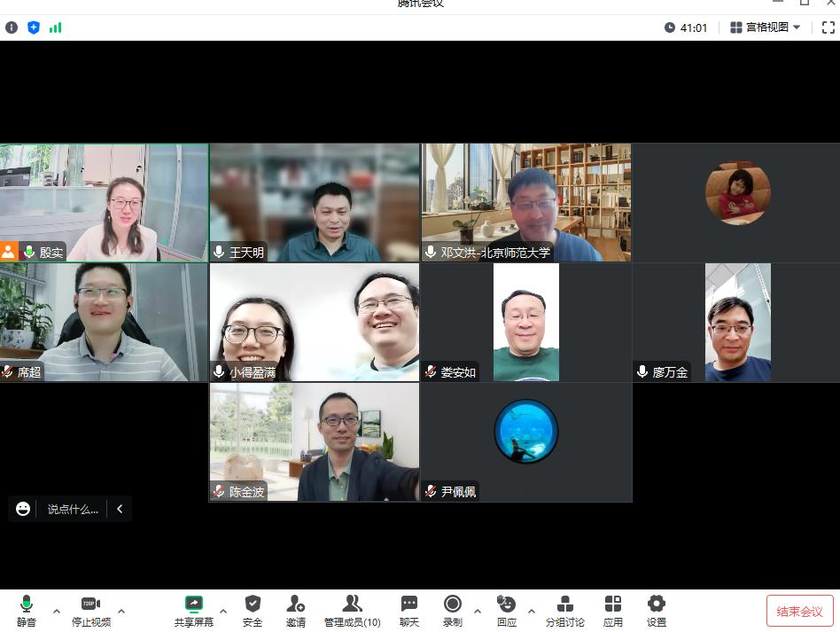
Task: Open 分组讨论 breakout rooms
Action: click(x=564, y=610)
